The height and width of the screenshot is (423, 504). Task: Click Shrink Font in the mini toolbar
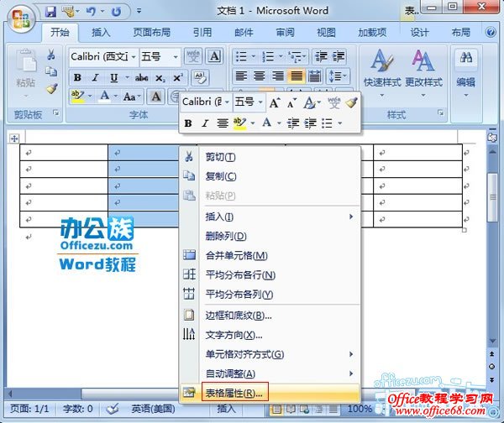(291, 103)
